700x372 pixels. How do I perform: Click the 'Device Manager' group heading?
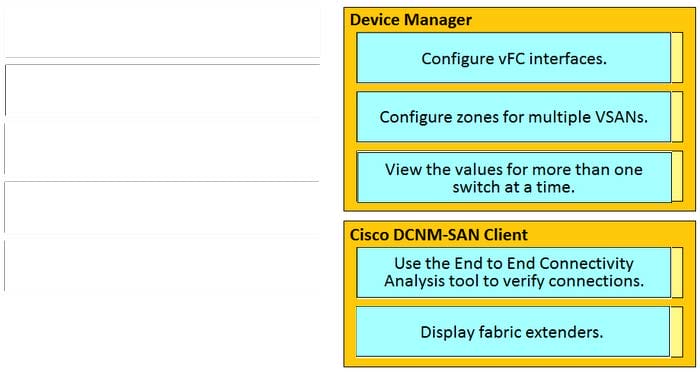point(411,20)
